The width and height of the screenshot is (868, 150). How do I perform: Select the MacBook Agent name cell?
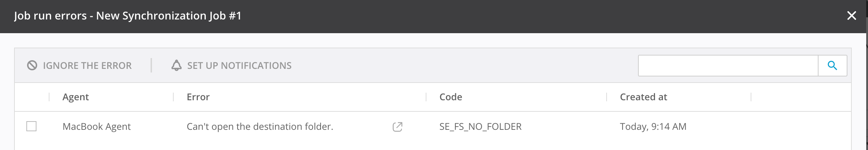pos(96,127)
